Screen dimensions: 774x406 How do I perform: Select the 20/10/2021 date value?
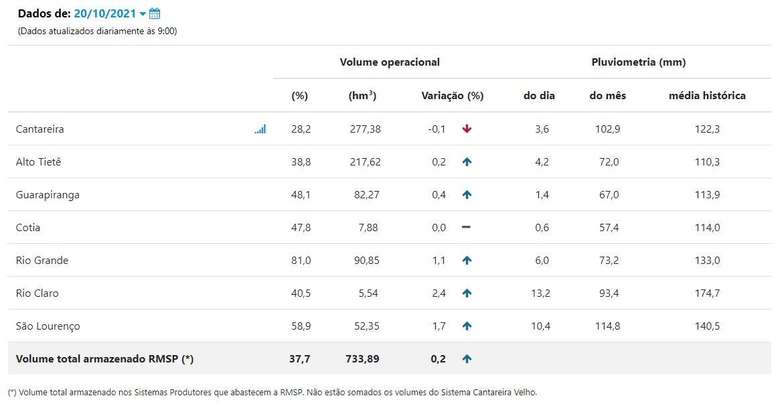click(x=105, y=14)
